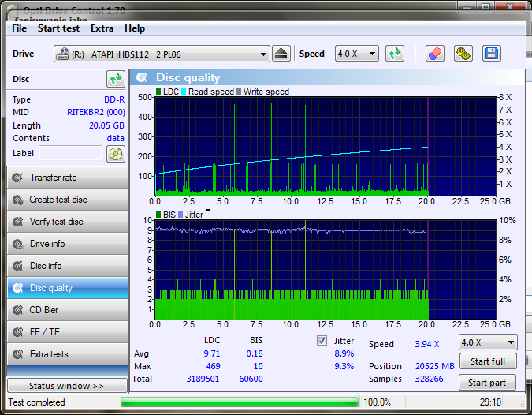Click the disc Type value BD-R

(x=114, y=99)
